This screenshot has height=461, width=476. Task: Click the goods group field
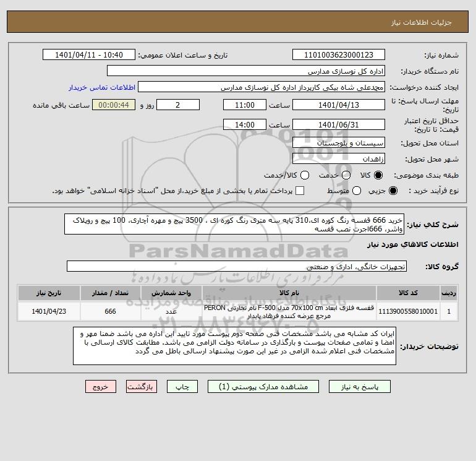point(237,266)
